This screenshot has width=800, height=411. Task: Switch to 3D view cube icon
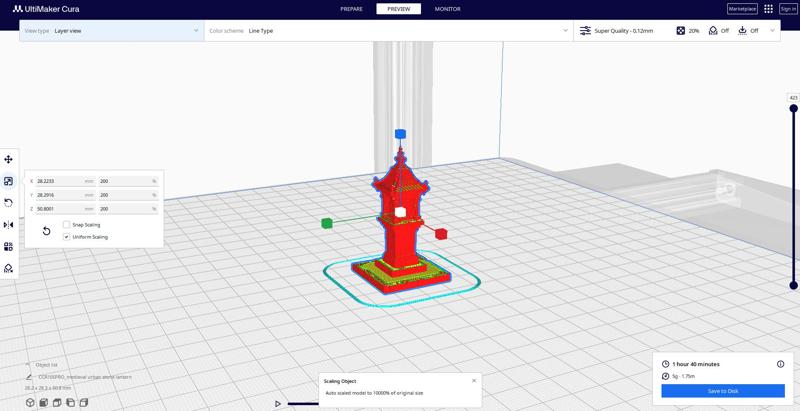(31, 403)
